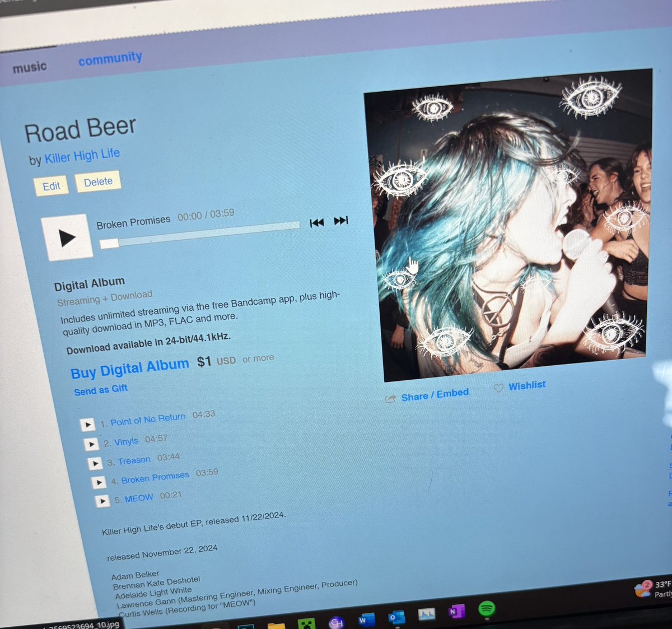Open the chart-graph app icon in taskbar
This screenshot has width=672, height=629.
click(427, 614)
